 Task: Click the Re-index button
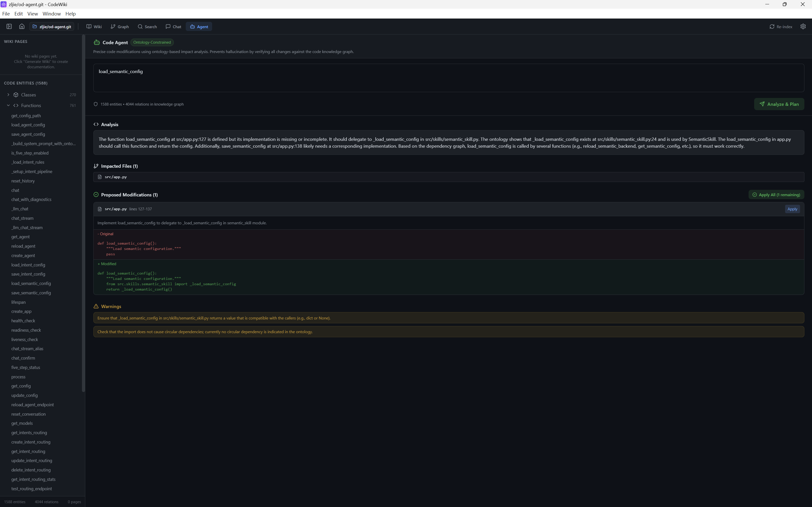click(781, 26)
